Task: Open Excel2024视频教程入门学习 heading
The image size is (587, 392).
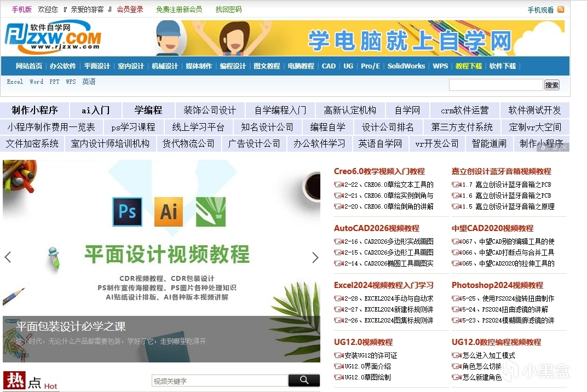Action: click(384, 285)
